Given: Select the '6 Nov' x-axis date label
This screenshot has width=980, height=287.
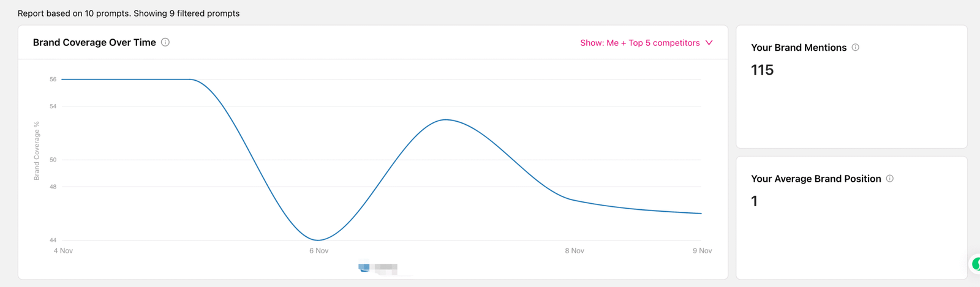Looking at the screenshot, I should [318, 251].
